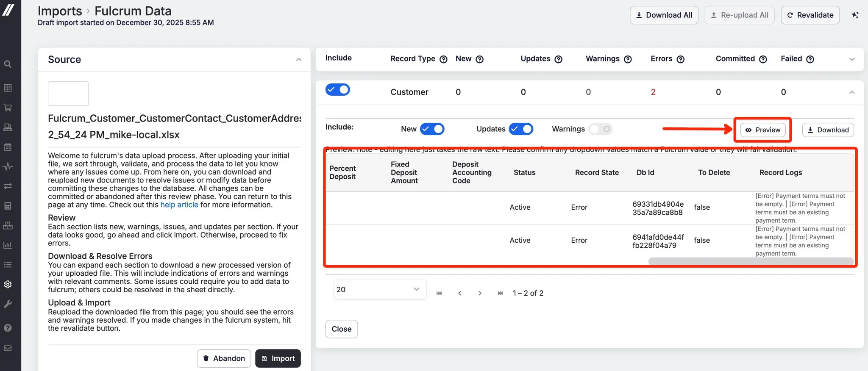Open search from the sidebar magnifier icon

[8, 64]
